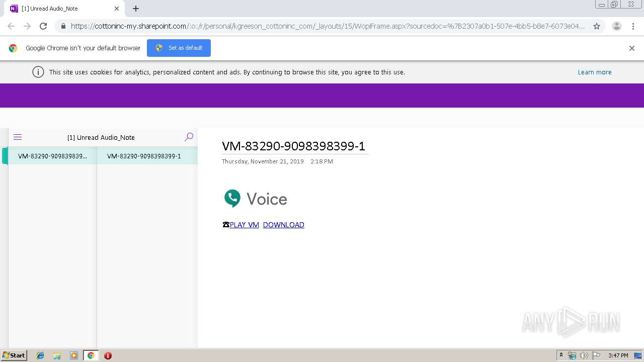Screen dimensions: 644x362
Task: Show hidden tray icons arrow
Action: 561,355
